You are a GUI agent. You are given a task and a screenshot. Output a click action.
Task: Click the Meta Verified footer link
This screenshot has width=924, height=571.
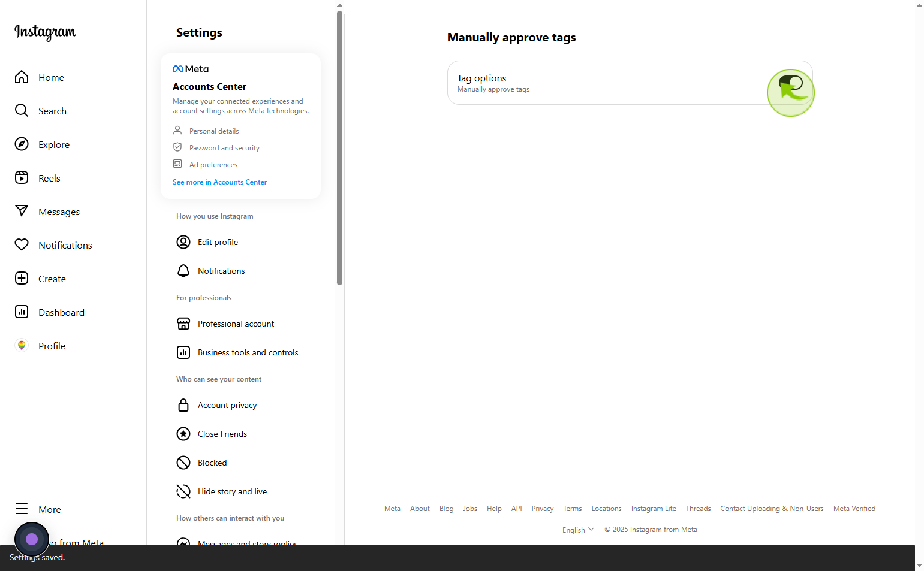coord(854,509)
